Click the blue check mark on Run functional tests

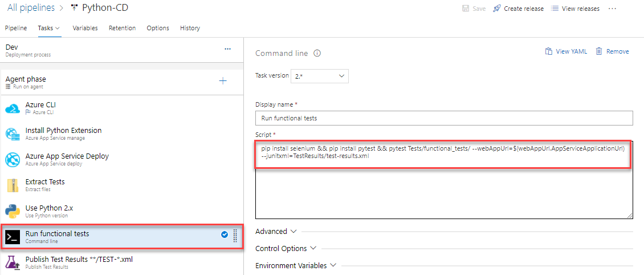[x=224, y=234]
